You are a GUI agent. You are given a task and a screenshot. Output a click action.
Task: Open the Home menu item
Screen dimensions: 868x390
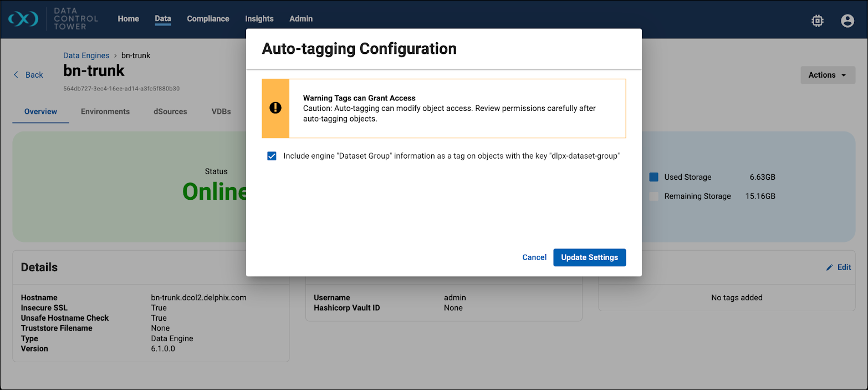tap(128, 19)
